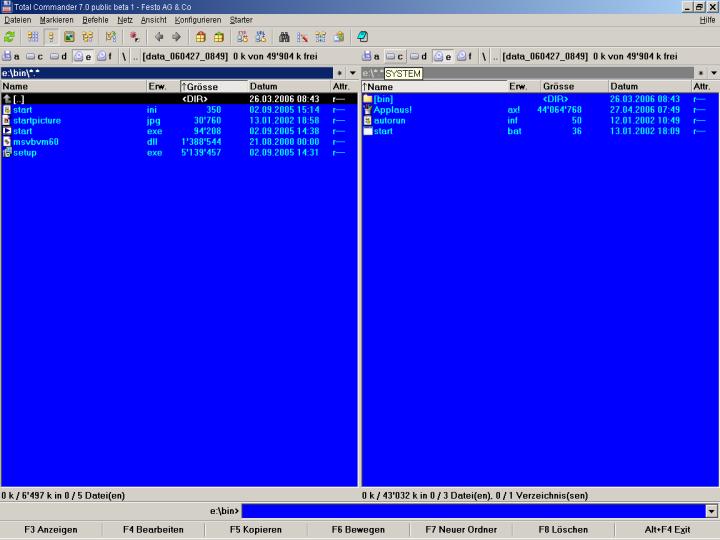The height and width of the screenshot is (540, 720).
Task: Switch left panel to drive d
Action: pyautogui.click(x=58, y=56)
